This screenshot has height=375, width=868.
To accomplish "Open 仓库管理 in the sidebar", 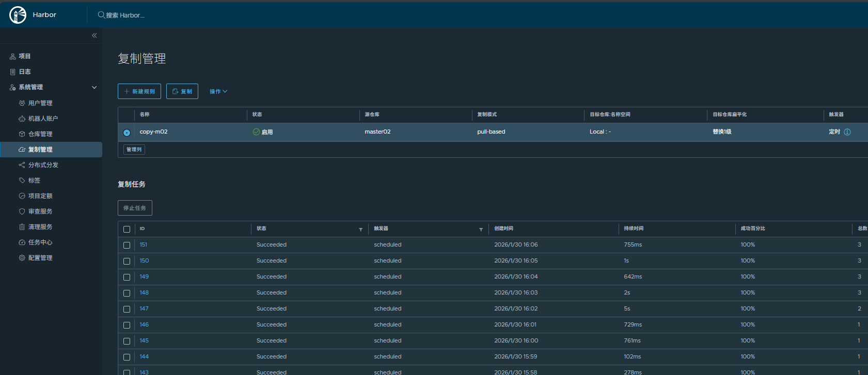I will pos(40,134).
